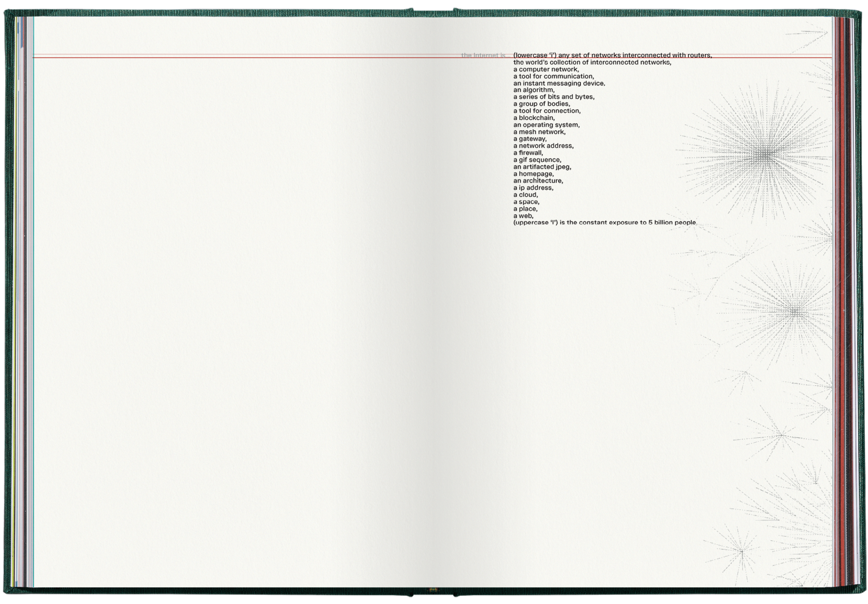Click on 'a web,' line
The width and height of the screenshot is (868, 604).
coord(523,216)
